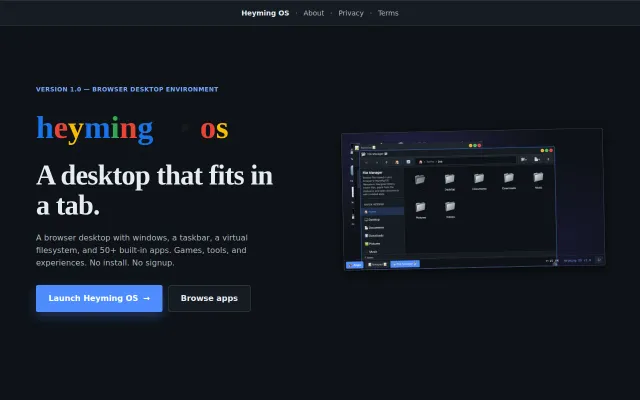Select Documents in the preview File Manager sidebar
640x400 pixels.
pos(382,227)
